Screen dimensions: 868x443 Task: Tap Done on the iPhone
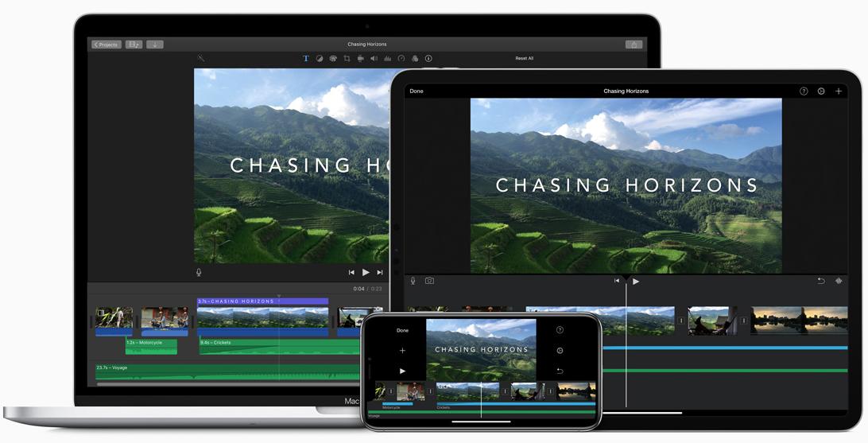(x=402, y=331)
